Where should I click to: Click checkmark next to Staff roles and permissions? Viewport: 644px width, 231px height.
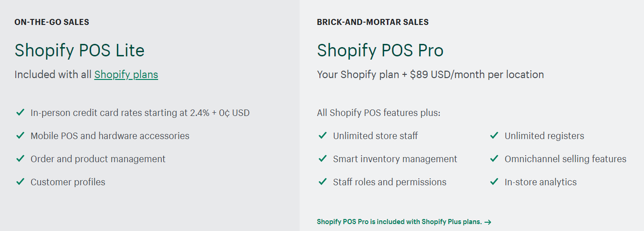pyautogui.click(x=323, y=182)
